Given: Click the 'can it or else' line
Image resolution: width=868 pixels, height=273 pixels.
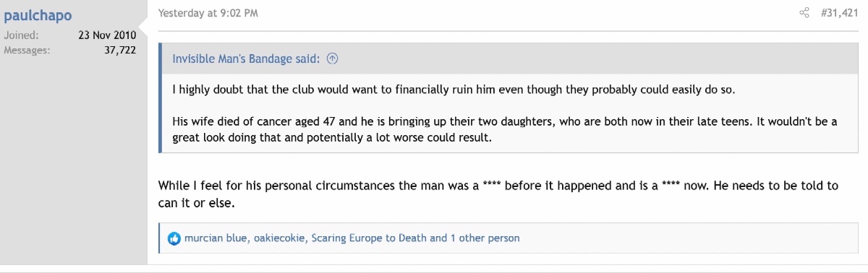Looking at the screenshot, I should click(x=197, y=203).
